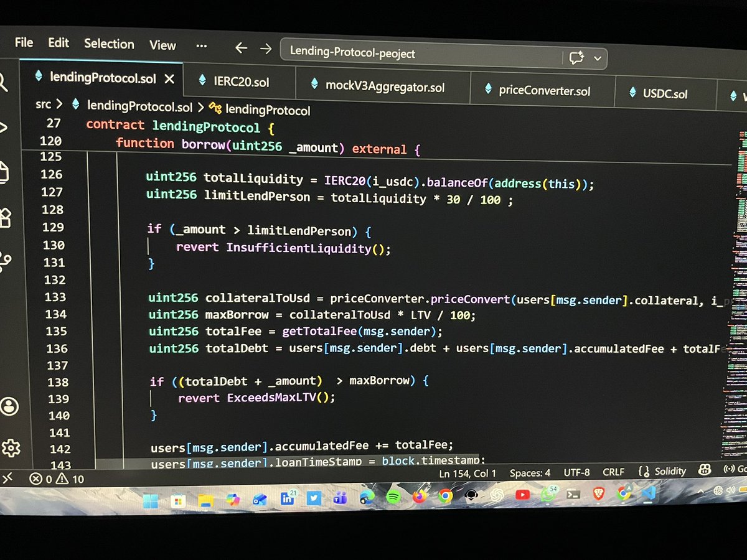Open Microsoft Teams from the taskbar

click(x=340, y=497)
